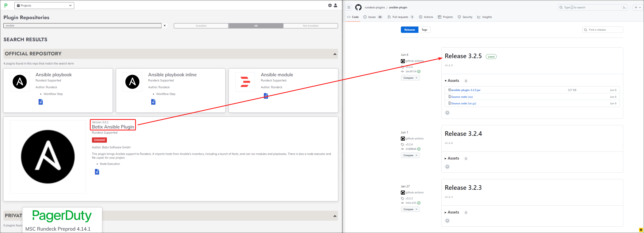Open the v3.2.4 tag link

point(409,144)
